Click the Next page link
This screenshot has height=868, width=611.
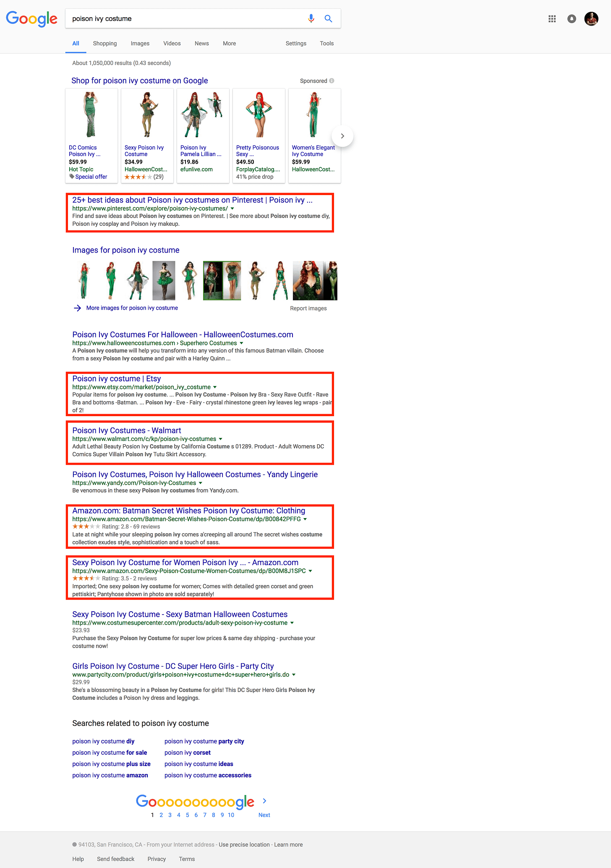point(264,815)
